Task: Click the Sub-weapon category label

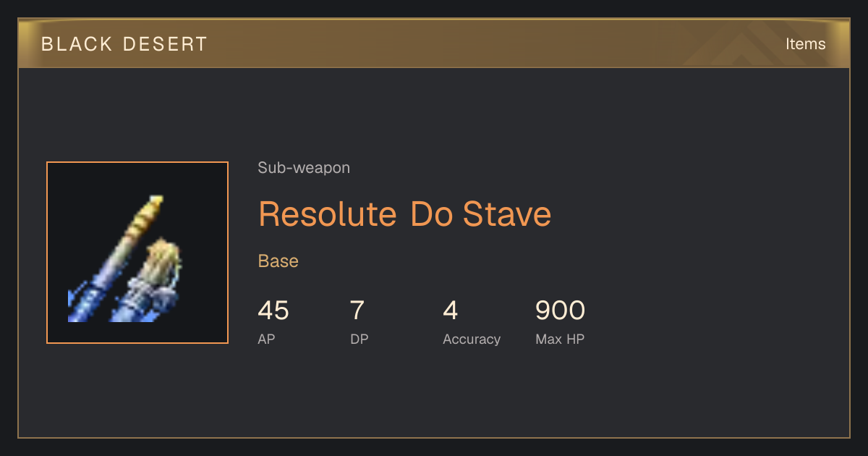Action: point(304,168)
